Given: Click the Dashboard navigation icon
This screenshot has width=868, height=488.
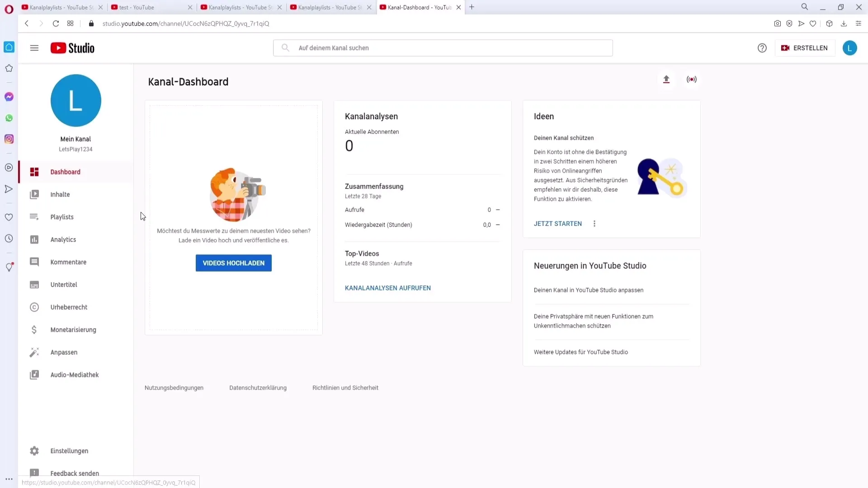Looking at the screenshot, I should tap(34, 172).
